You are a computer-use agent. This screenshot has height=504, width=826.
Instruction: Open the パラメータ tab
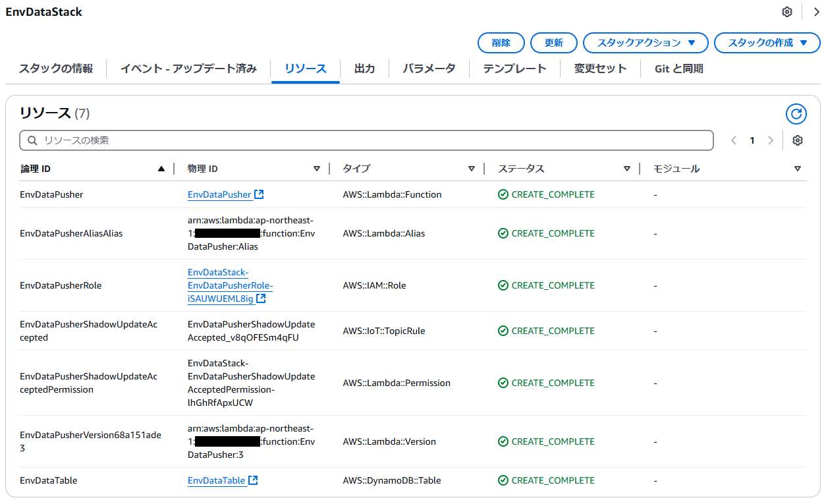click(429, 69)
